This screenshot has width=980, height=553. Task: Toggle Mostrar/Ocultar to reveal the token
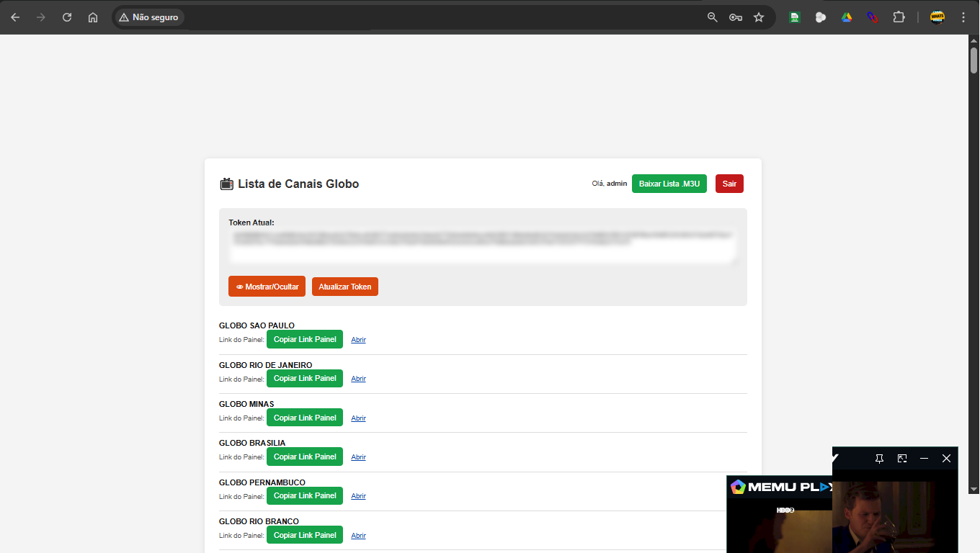(267, 286)
